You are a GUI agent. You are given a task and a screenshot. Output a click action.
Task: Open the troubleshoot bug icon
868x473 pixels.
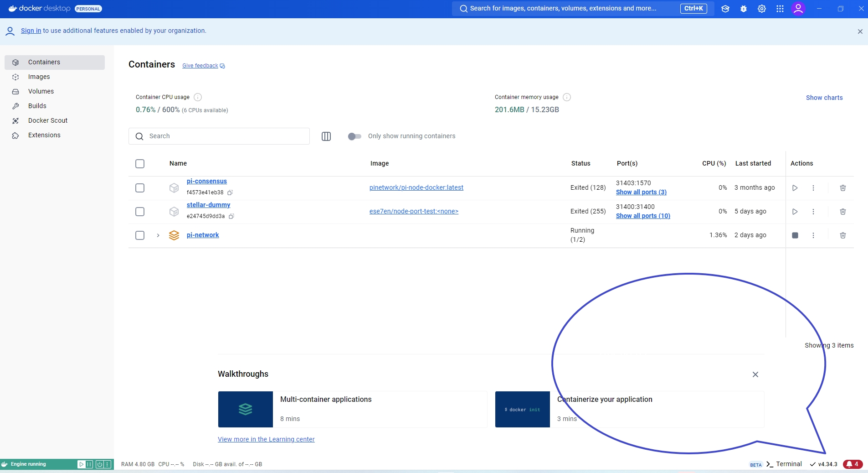click(744, 9)
